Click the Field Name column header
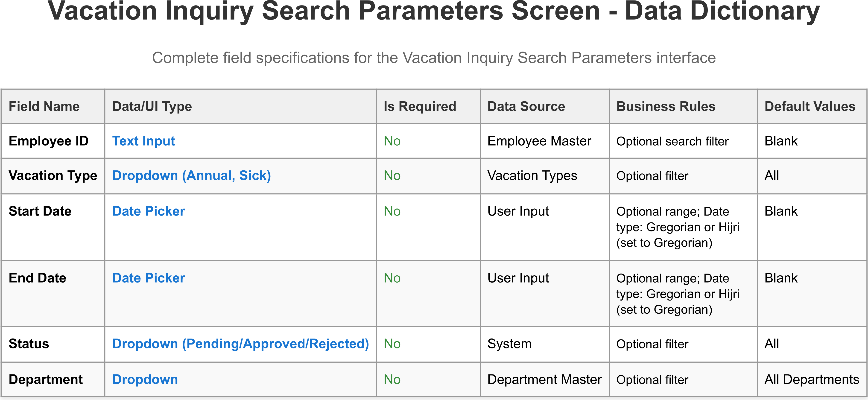Viewport: 868px width, 400px height. 44,106
